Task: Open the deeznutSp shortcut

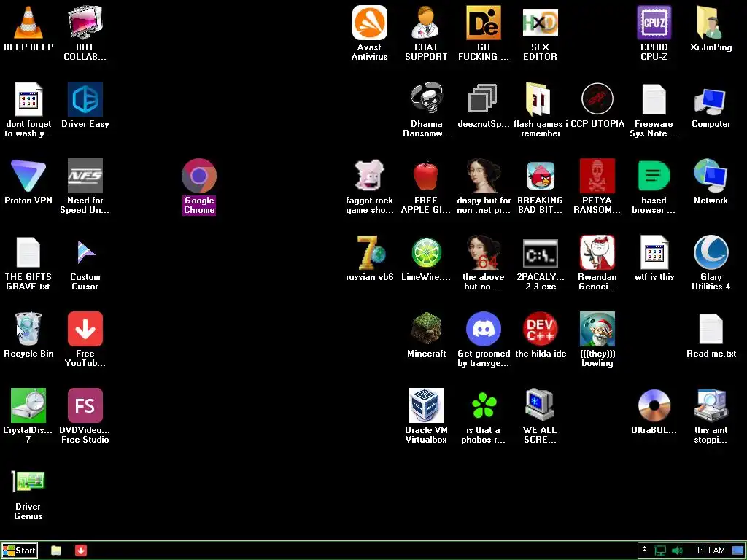Action: 483,99
